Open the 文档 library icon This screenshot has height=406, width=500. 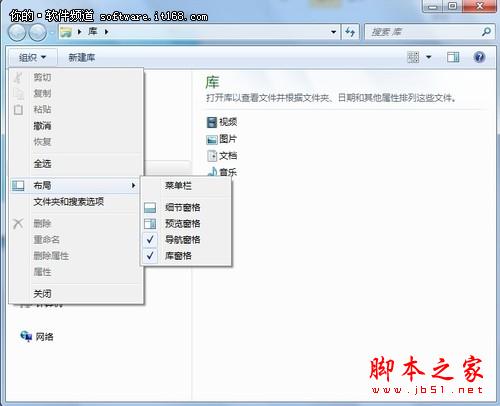[x=212, y=156]
